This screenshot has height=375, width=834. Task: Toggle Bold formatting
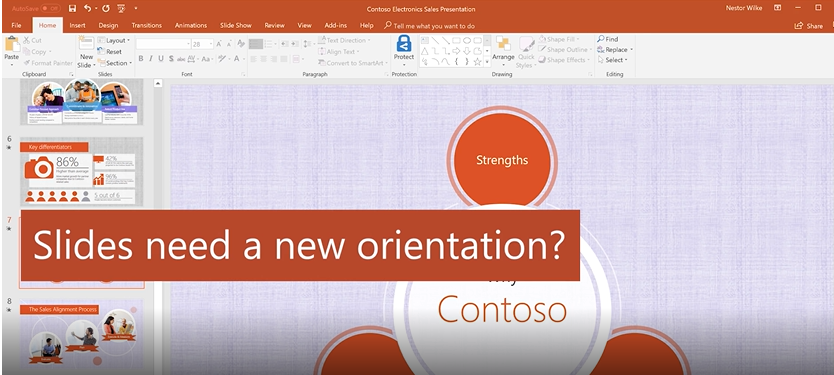[x=141, y=59]
